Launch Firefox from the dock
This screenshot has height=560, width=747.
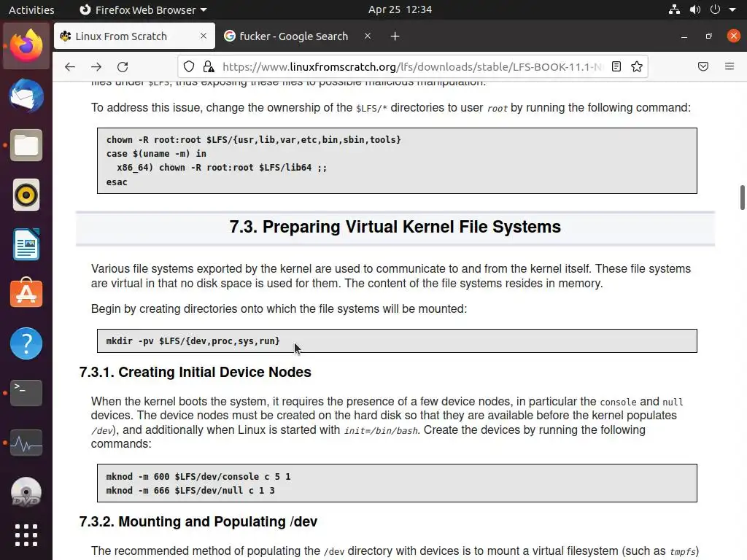pos(26,46)
